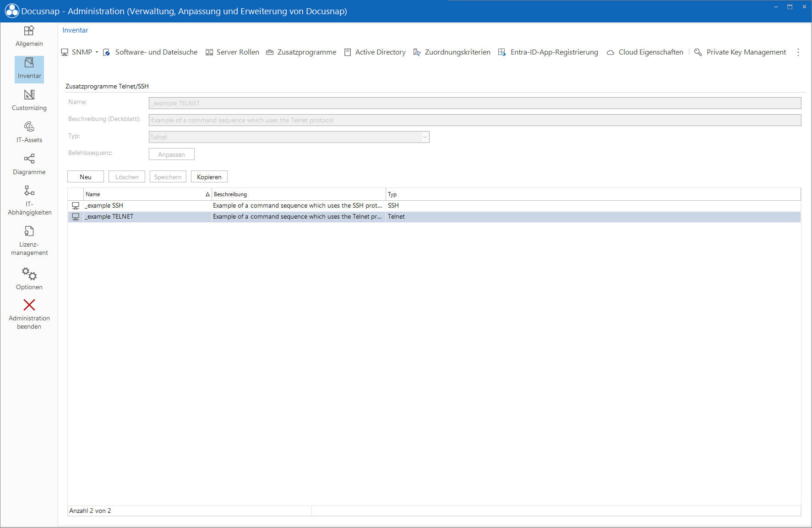
Task: Open SNMP toolbar item
Action: pyautogui.click(x=76, y=52)
